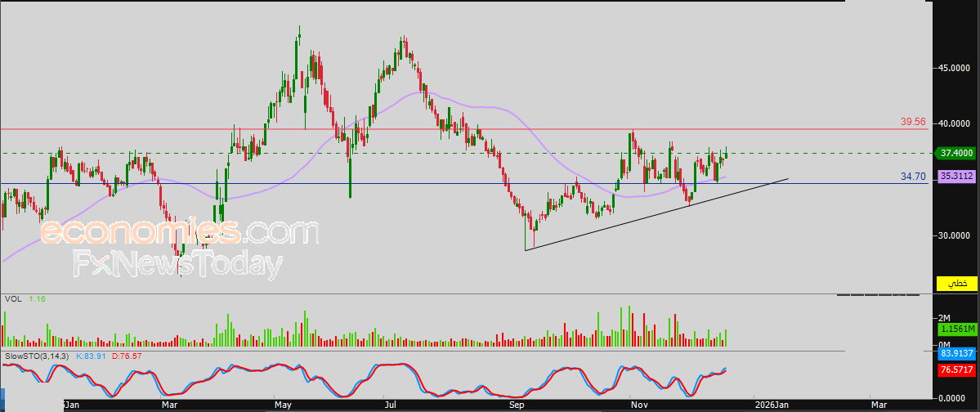
Task: Click the red 39.56 resistance level label
Action: [x=912, y=122]
